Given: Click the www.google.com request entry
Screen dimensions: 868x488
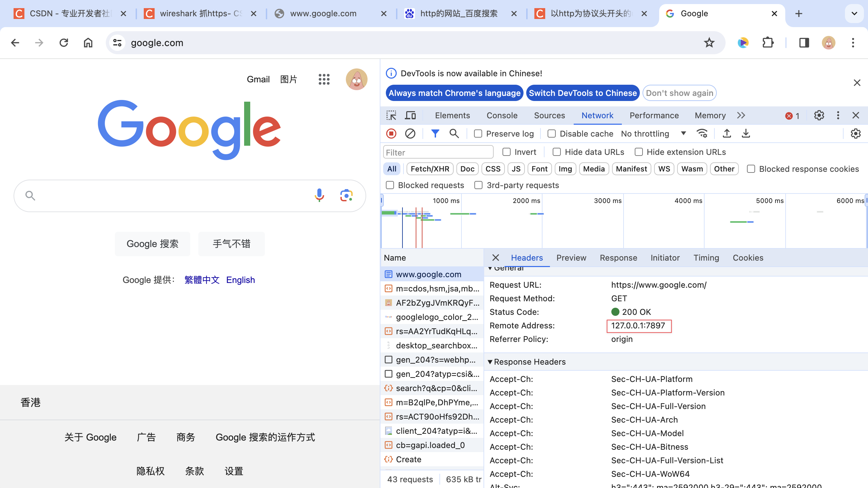Looking at the screenshot, I should [428, 273].
